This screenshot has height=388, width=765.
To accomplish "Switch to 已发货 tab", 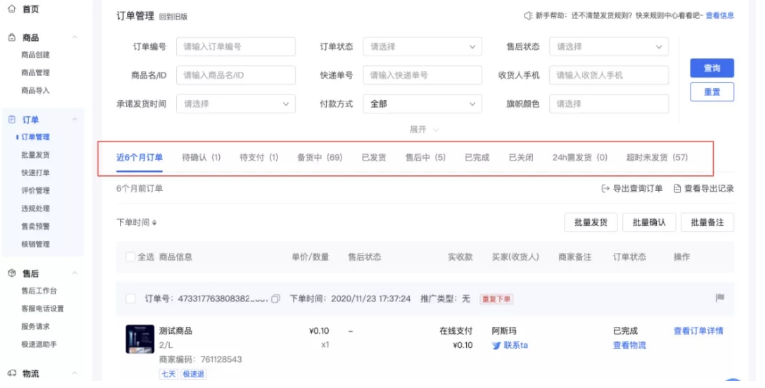I will click(374, 157).
